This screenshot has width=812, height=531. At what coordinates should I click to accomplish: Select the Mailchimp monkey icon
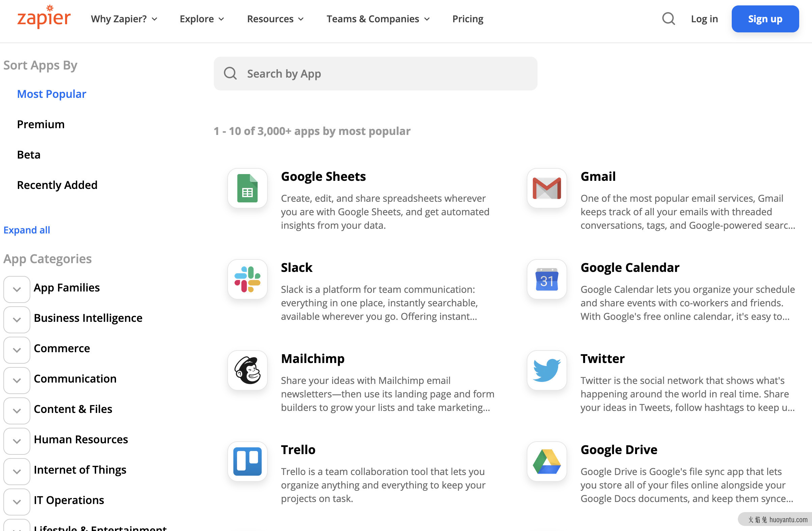click(248, 370)
